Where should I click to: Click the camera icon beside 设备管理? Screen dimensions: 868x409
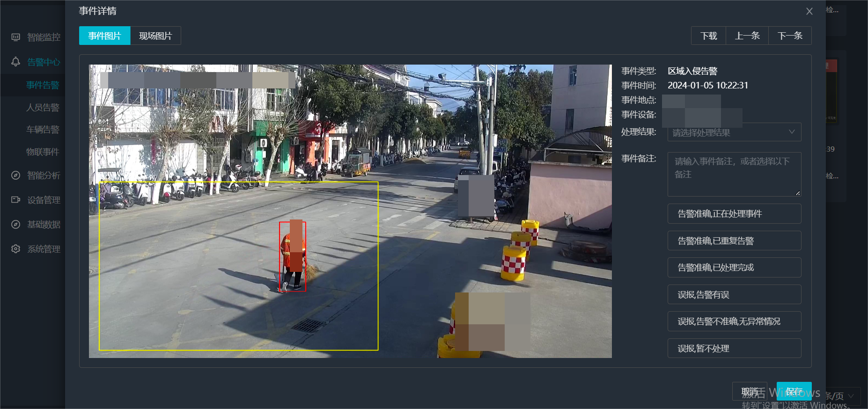(15, 200)
